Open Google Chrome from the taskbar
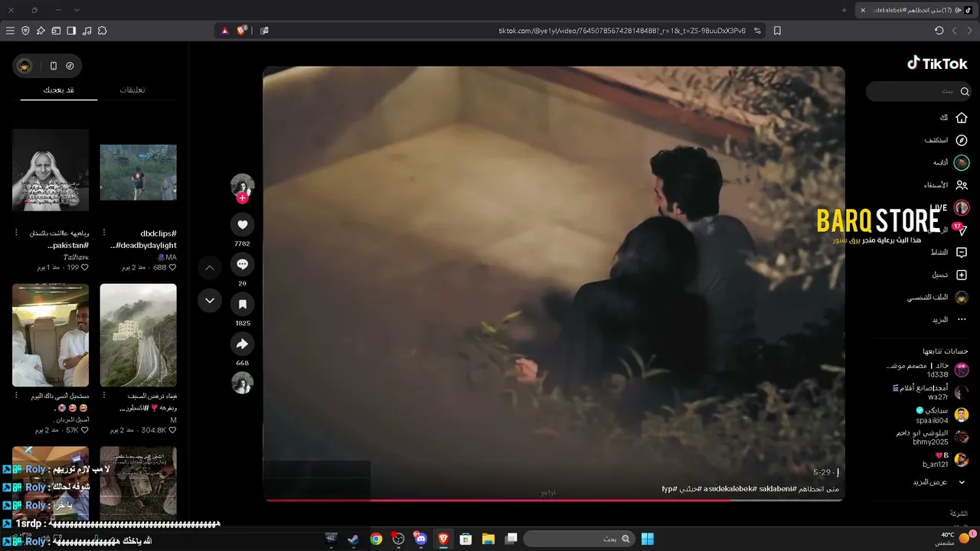This screenshot has width=980, height=551. tap(376, 539)
